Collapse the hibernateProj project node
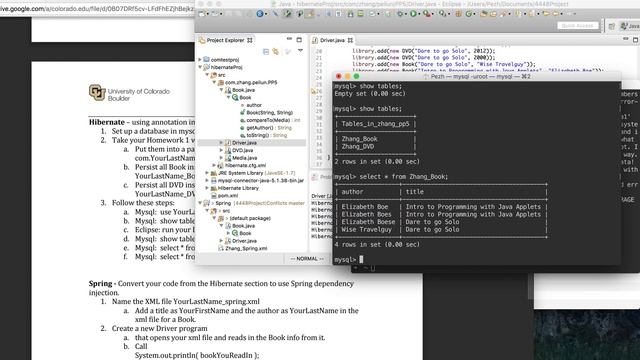The width and height of the screenshot is (640, 360). 200,67
